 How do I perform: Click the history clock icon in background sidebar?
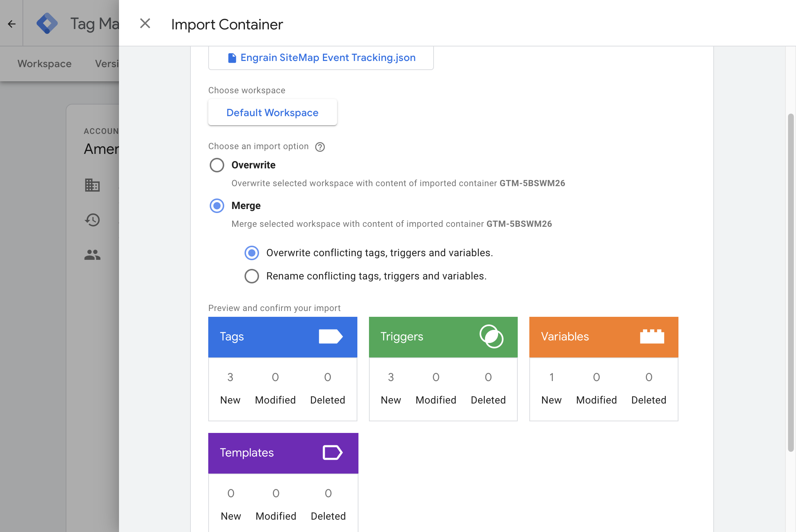pos(92,220)
